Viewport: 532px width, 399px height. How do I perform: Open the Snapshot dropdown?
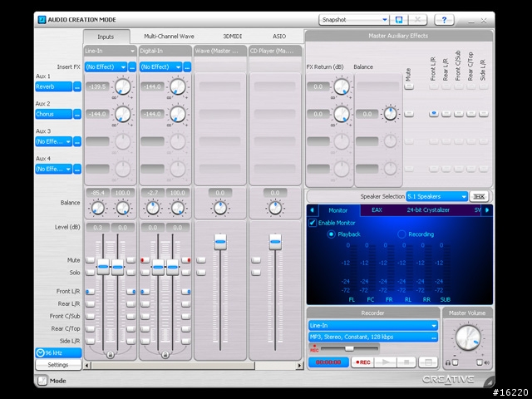click(354, 20)
